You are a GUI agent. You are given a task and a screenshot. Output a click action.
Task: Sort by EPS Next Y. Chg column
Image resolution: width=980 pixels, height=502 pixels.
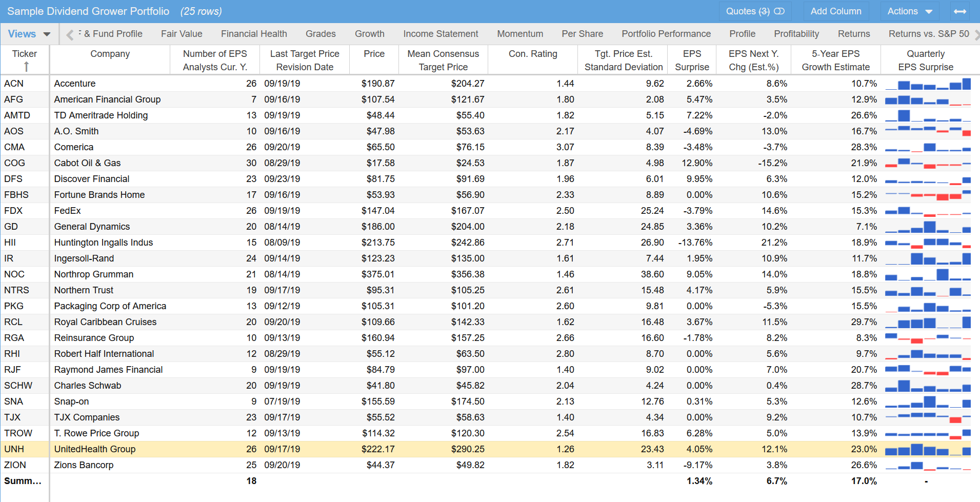(x=753, y=61)
